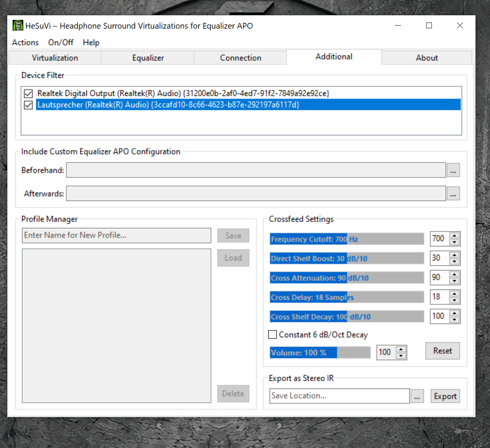Increase Cross Attenuation with up arrow
This screenshot has height=448, width=490.
[x=454, y=274]
